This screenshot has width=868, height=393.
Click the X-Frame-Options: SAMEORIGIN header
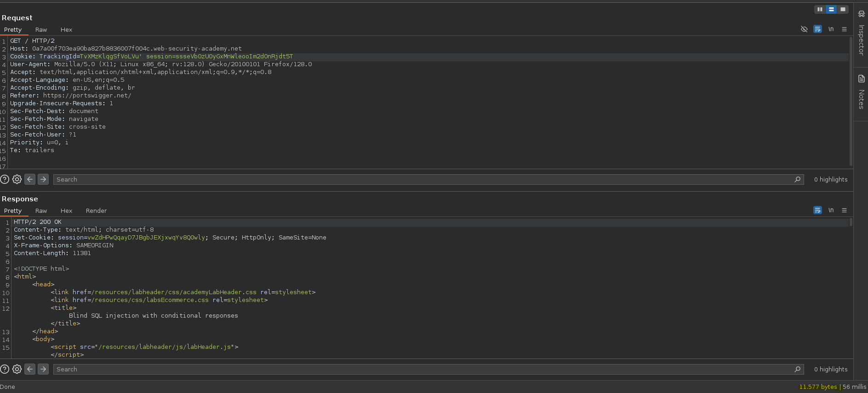[x=63, y=245]
